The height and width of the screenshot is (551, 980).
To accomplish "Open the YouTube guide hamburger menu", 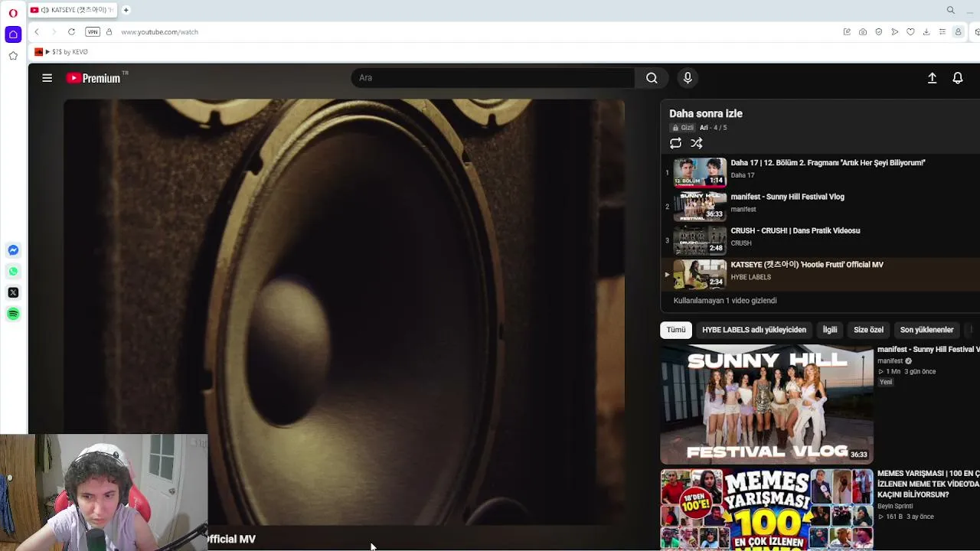I will click(47, 78).
